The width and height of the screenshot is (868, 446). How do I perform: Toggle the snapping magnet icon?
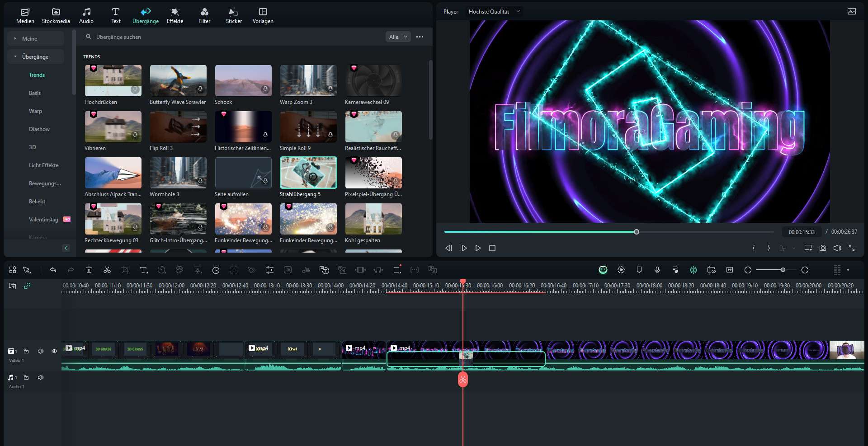point(693,270)
